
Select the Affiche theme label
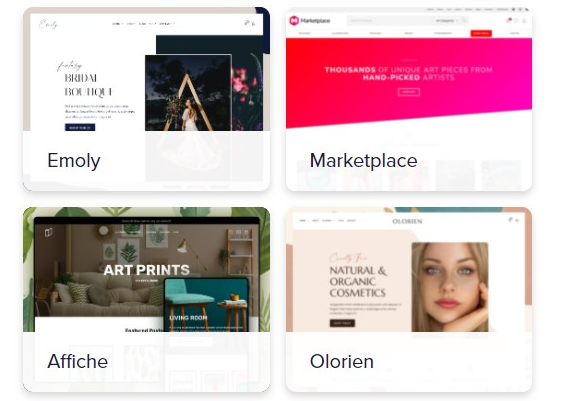(78, 361)
